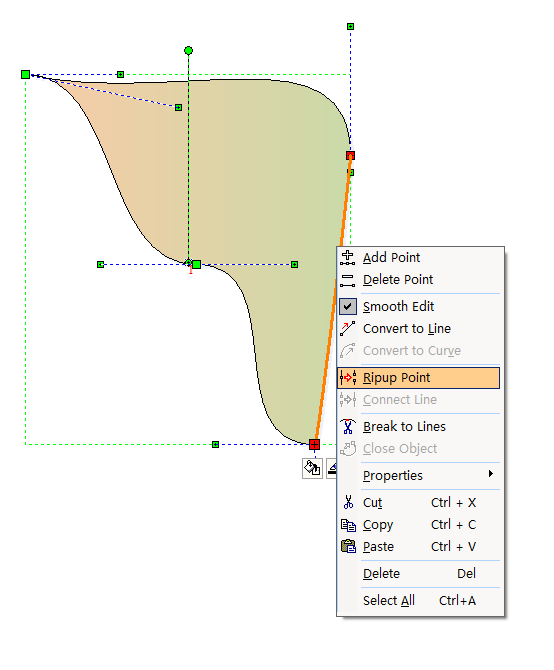Select the top-left green corner node
The width and height of the screenshot is (554, 670).
click(x=26, y=75)
